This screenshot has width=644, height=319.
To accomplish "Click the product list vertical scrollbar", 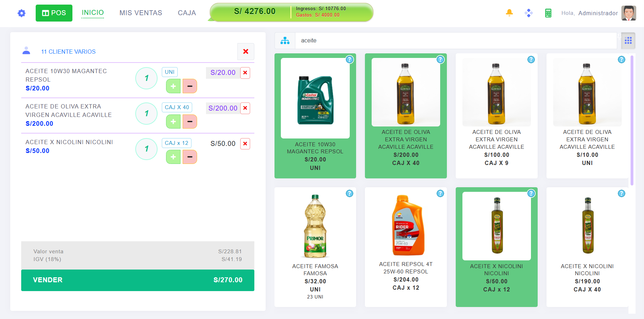I will click(632, 120).
